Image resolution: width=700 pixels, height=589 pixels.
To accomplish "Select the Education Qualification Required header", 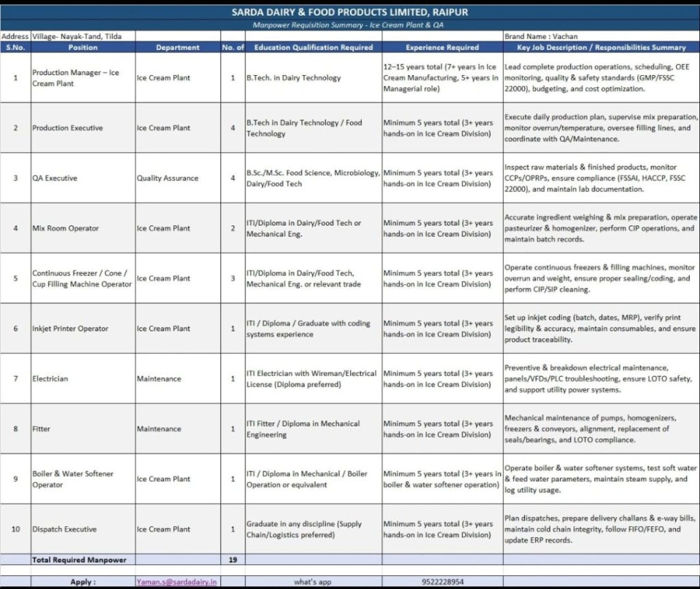I will [313, 47].
